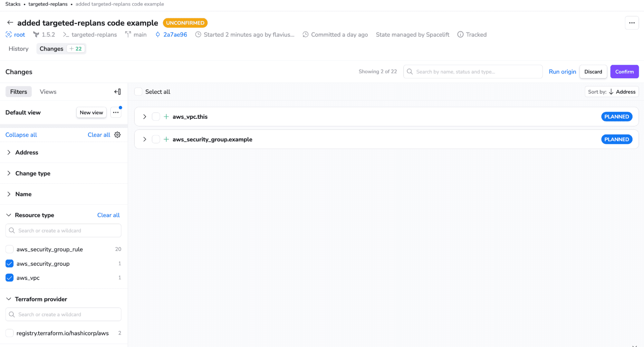Collapse the filters sidebar panel
The height and width of the screenshot is (347, 644).
click(x=118, y=92)
